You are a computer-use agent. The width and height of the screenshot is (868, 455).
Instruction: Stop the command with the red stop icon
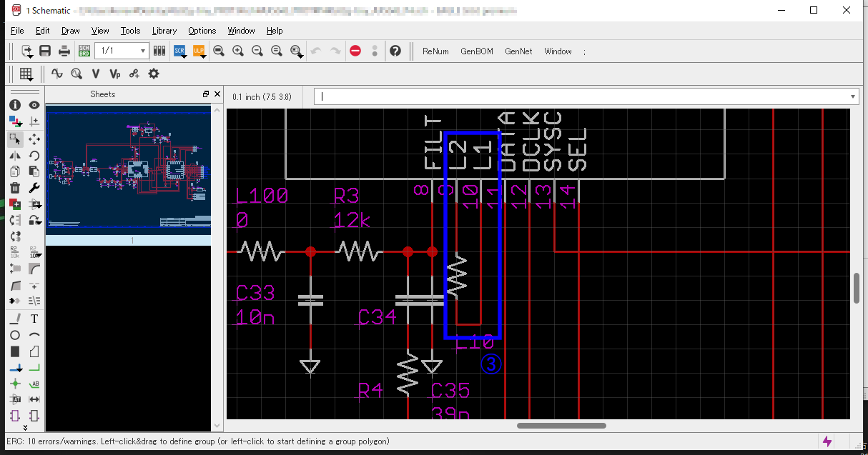point(355,51)
